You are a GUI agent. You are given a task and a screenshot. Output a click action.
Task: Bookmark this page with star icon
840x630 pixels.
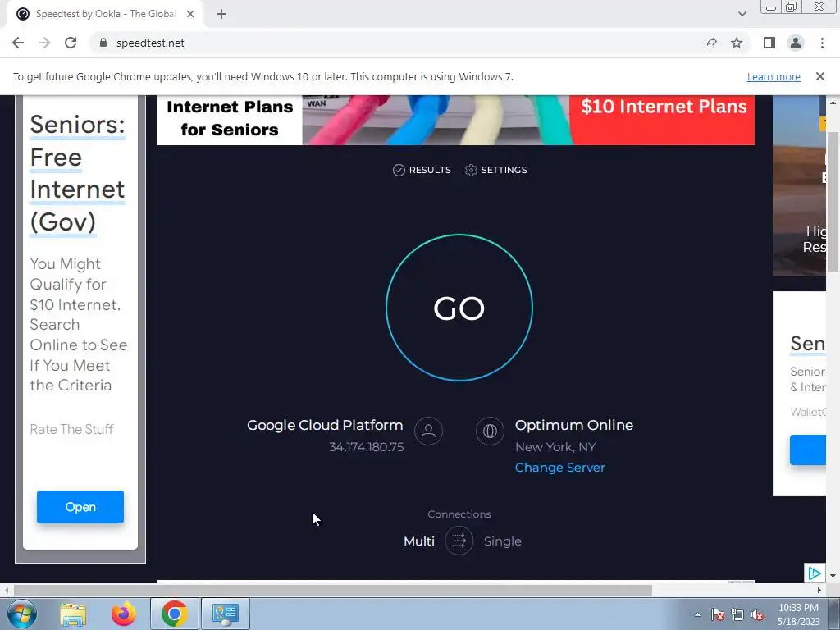point(737,43)
